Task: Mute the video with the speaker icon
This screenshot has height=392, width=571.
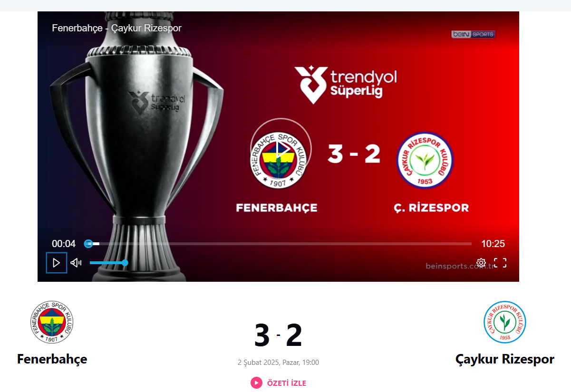Action: (x=76, y=263)
